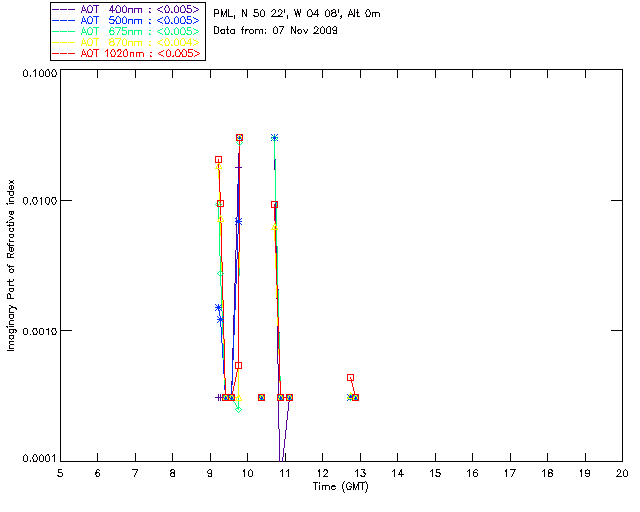Click the 'Imaginary Part of Refractive index' axis label
Image resolution: width=640 pixels, height=512 pixels.
pos(11,265)
